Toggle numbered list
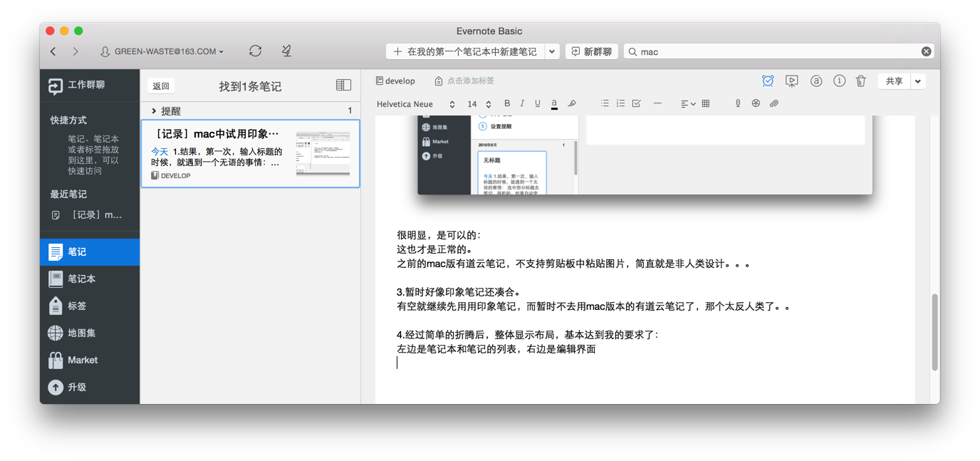Image resolution: width=980 pixels, height=461 pixels. tap(620, 104)
